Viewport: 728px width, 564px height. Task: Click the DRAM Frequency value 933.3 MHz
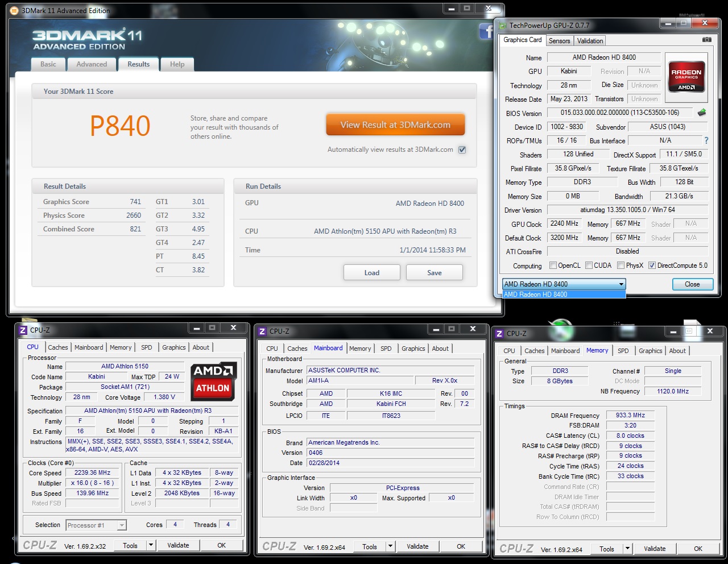tap(630, 415)
